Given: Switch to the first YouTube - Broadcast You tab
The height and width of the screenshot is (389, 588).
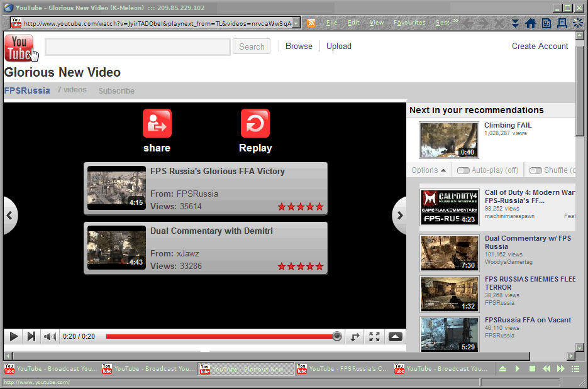Looking at the screenshot, I should point(52,369).
